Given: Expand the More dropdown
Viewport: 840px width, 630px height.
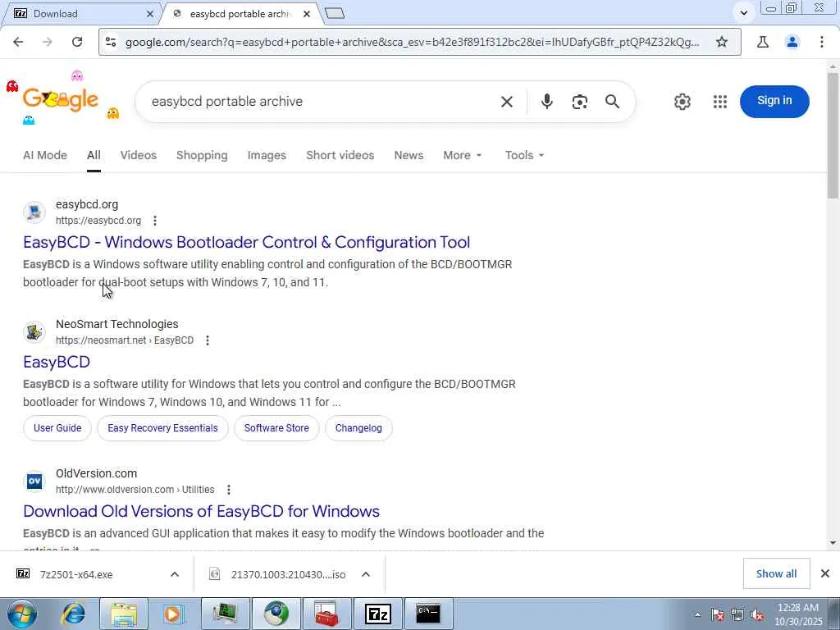Looking at the screenshot, I should (463, 155).
